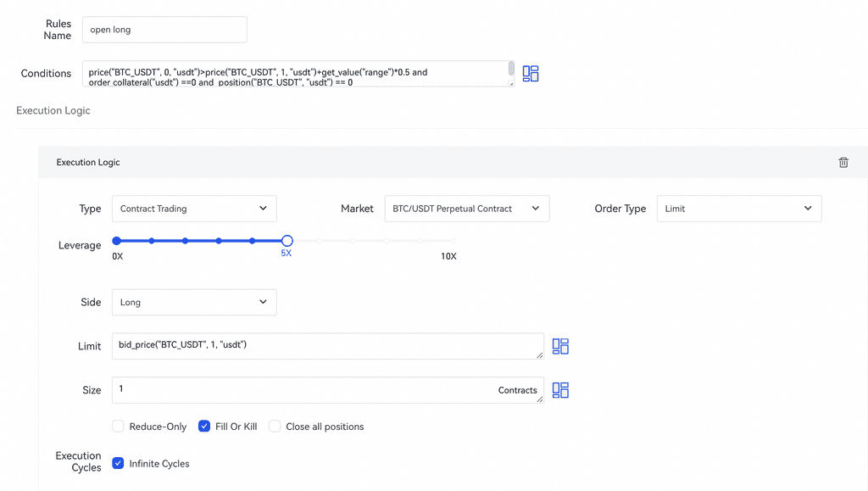The height and width of the screenshot is (491, 868).
Task: Disable the Infinite Cycles checkbox
Action: click(x=118, y=464)
